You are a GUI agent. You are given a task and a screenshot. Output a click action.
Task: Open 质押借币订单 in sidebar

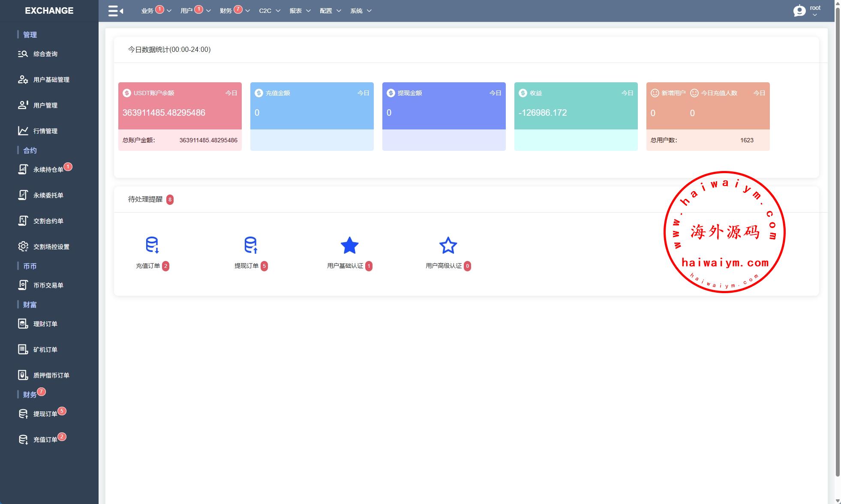[51, 375]
